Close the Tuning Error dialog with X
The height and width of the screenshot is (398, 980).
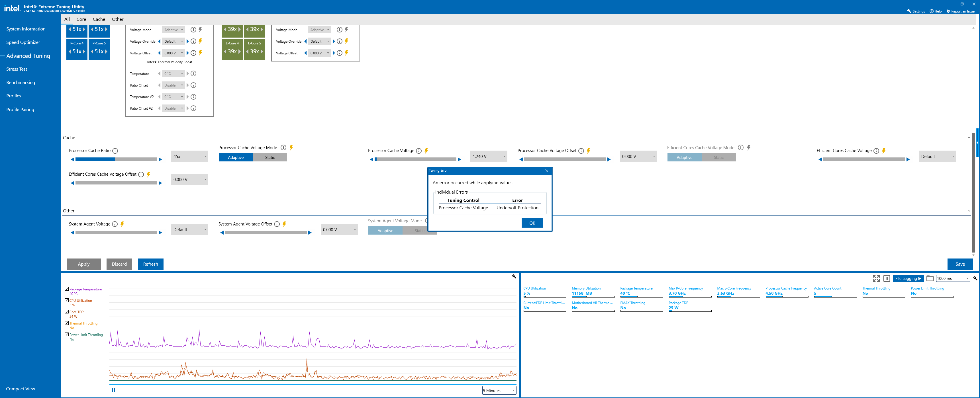pos(547,171)
